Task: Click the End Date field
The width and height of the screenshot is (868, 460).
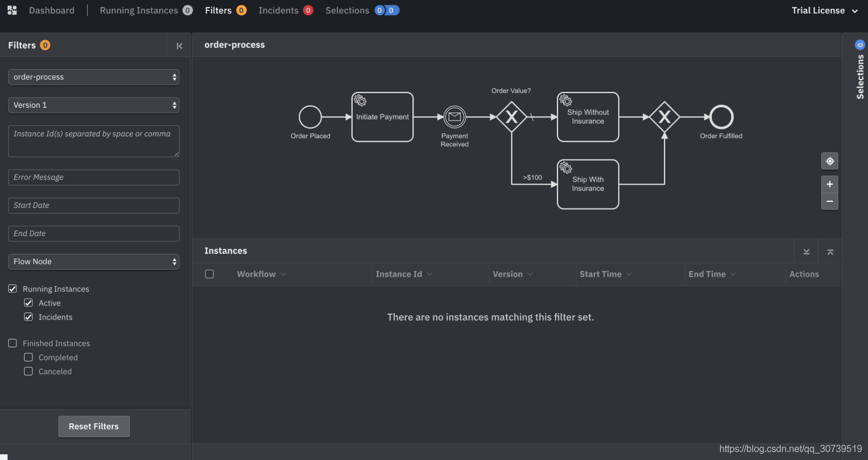Action: click(94, 234)
